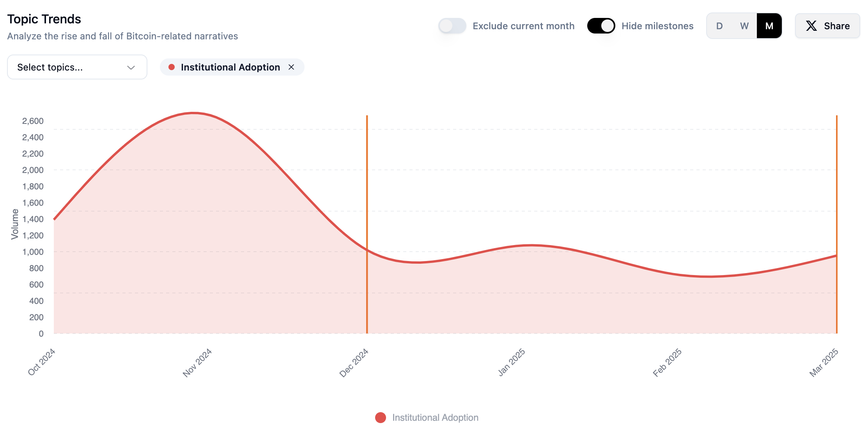Switch to weekly view with W
Screen dimensions: 868x441
click(x=744, y=26)
